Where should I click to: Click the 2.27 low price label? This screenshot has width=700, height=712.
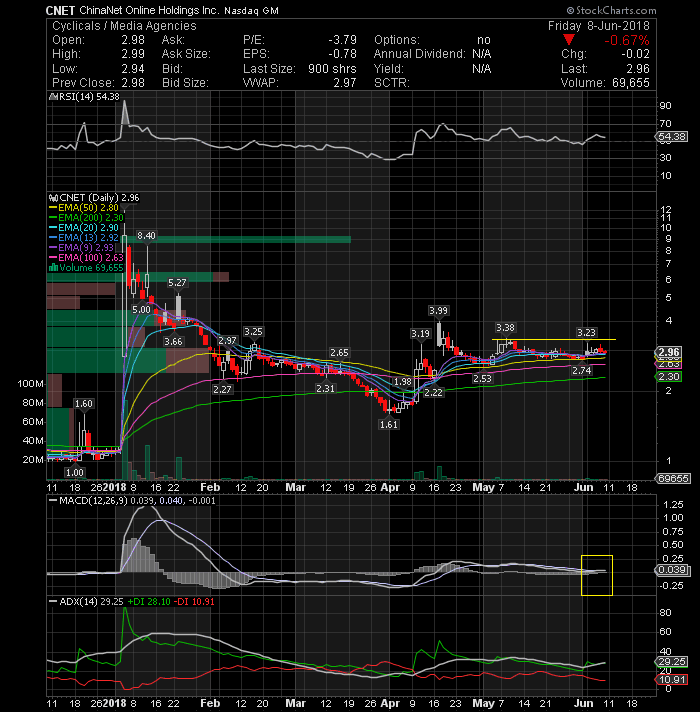tap(222, 389)
